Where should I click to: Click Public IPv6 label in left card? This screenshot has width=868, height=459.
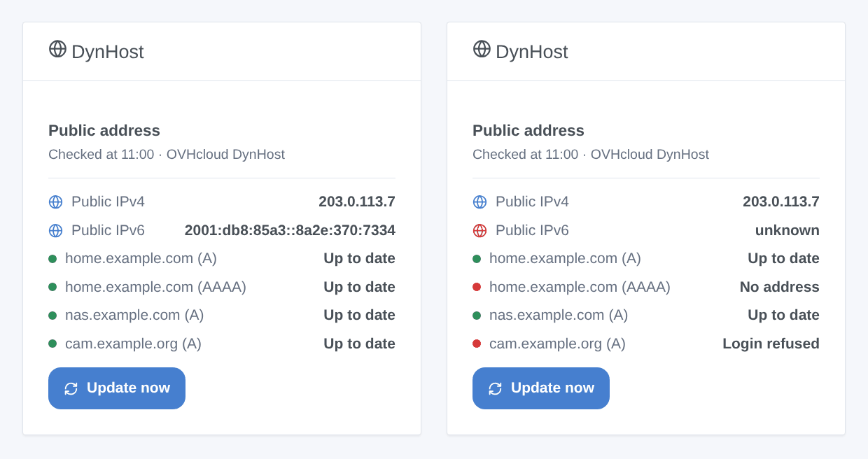[x=108, y=230]
